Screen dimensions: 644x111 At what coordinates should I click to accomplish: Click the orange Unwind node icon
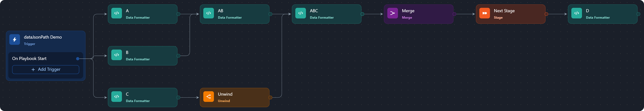[208, 97]
